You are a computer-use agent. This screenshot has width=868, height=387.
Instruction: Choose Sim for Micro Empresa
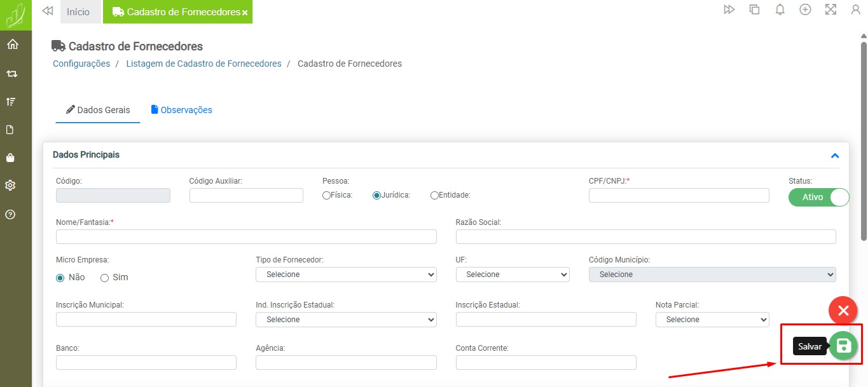[x=105, y=278]
